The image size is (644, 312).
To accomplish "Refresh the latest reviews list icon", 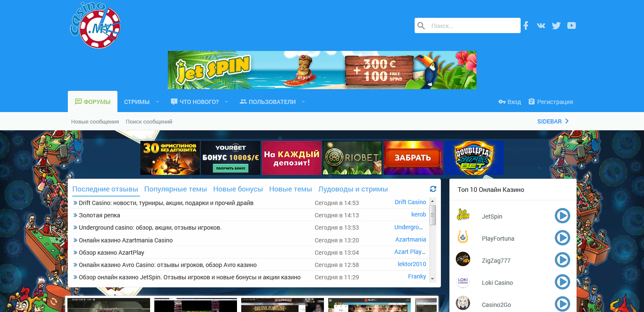I will click(x=433, y=189).
